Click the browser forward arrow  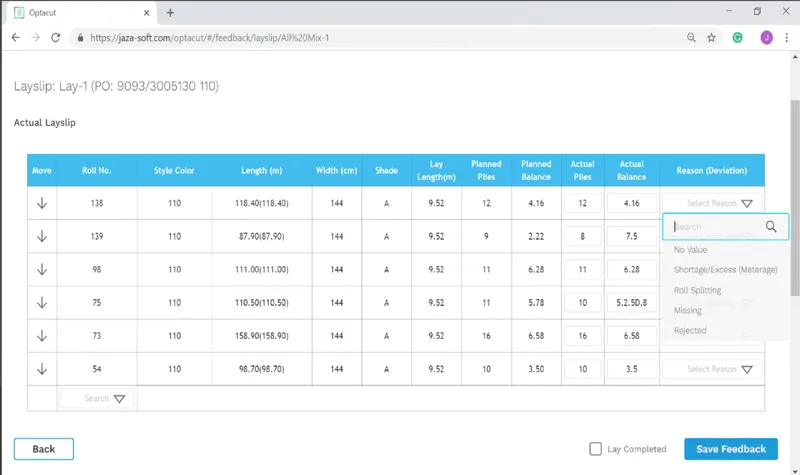click(35, 38)
